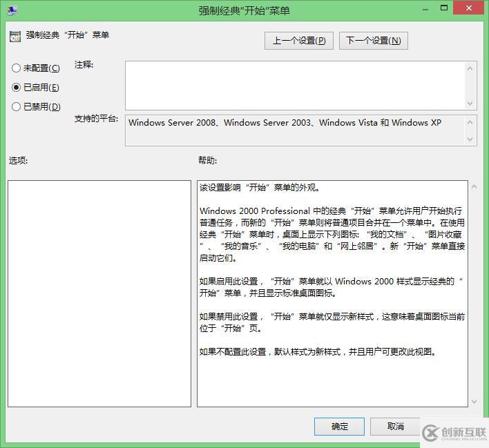The height and width of the screenshot is (448, 489).
Task: Maximize the 强制经典"开始"菜单 window
Action: 444,8
